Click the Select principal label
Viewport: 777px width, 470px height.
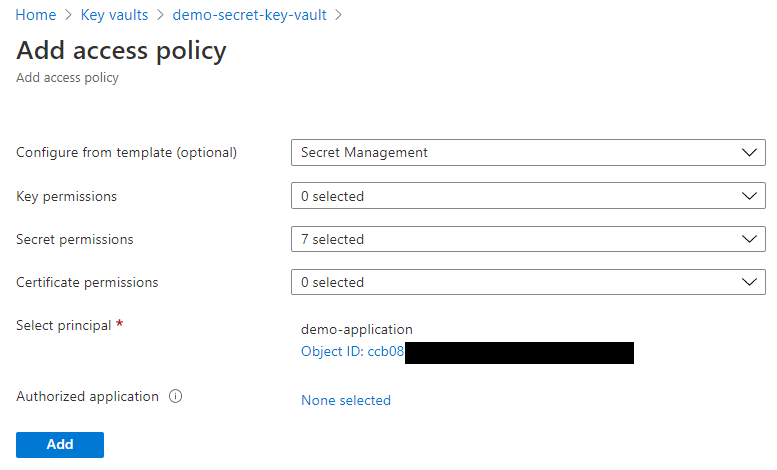point(63,325)
